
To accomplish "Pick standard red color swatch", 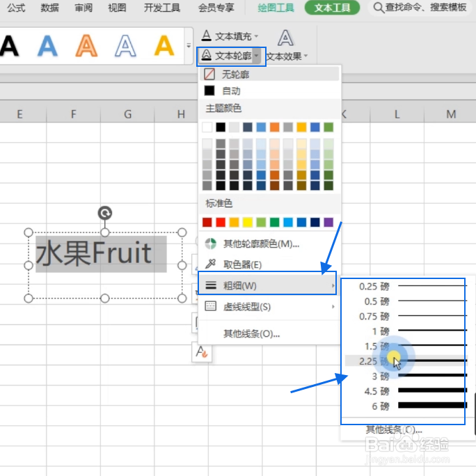I will 221,223.
